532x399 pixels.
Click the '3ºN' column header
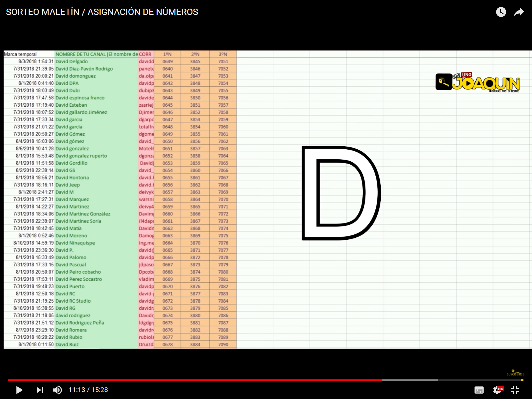[223, 54]
